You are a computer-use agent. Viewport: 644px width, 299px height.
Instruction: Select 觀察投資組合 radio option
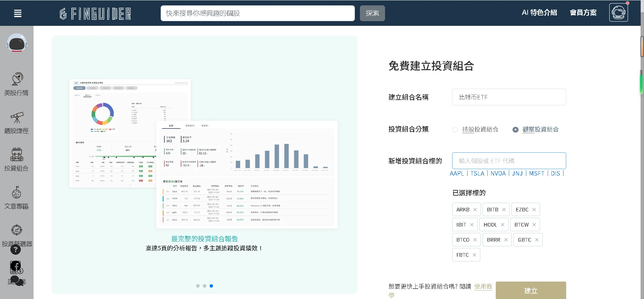click(516, 130)
